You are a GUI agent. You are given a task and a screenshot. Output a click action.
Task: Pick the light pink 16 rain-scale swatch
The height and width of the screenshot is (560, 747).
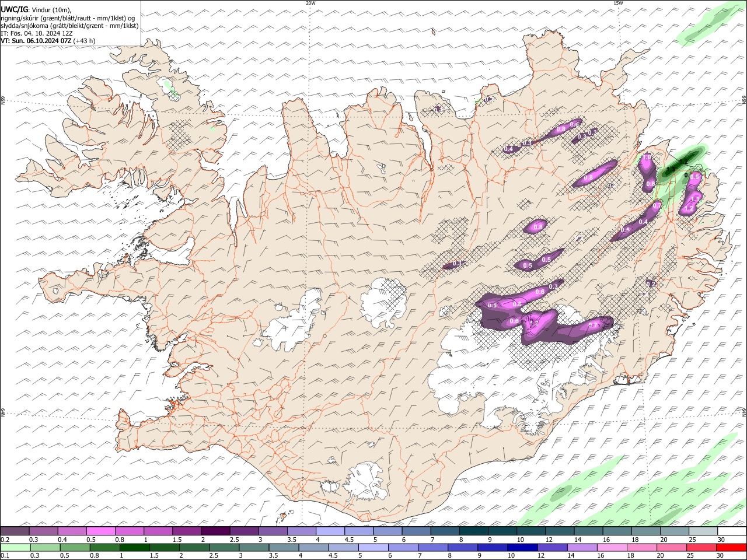612,547
